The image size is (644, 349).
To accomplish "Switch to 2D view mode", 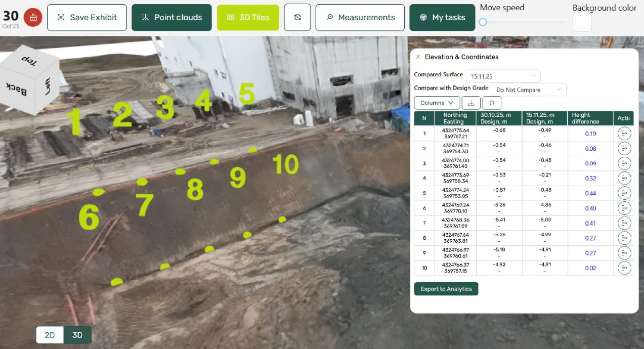I will (50, 335).
